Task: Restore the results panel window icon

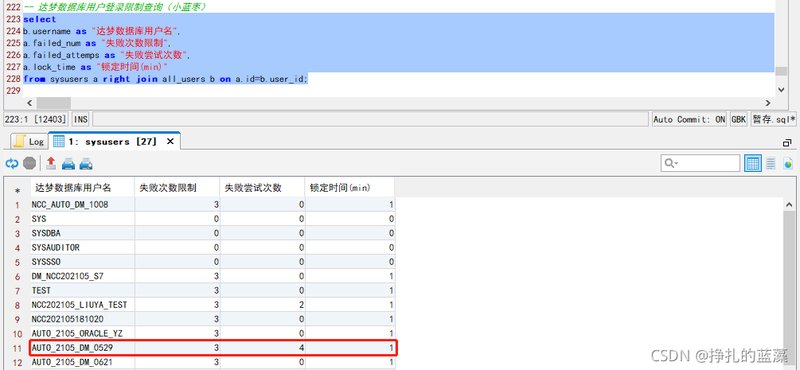Action: pyautogui.click(x=787, y=142)
